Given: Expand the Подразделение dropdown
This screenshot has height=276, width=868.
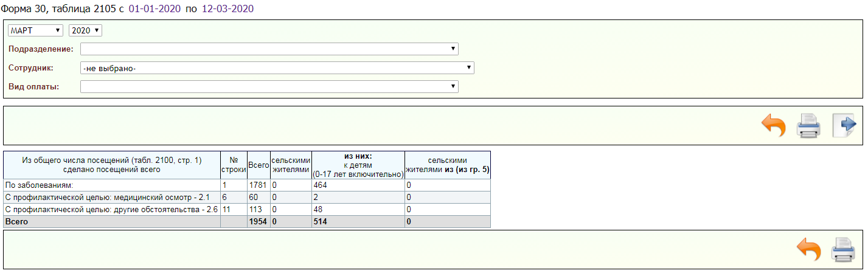Looking at the screenshot, I should click(x=269, y=49).
